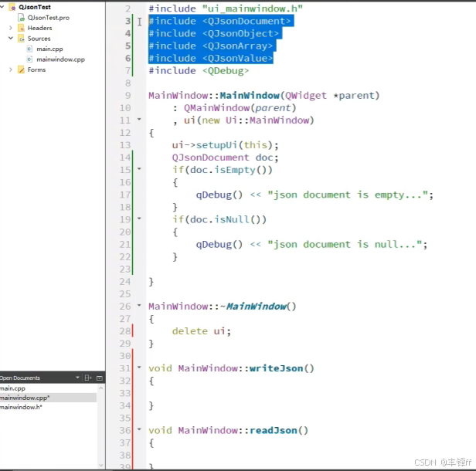Click the "json document is empty..." string

348,195
